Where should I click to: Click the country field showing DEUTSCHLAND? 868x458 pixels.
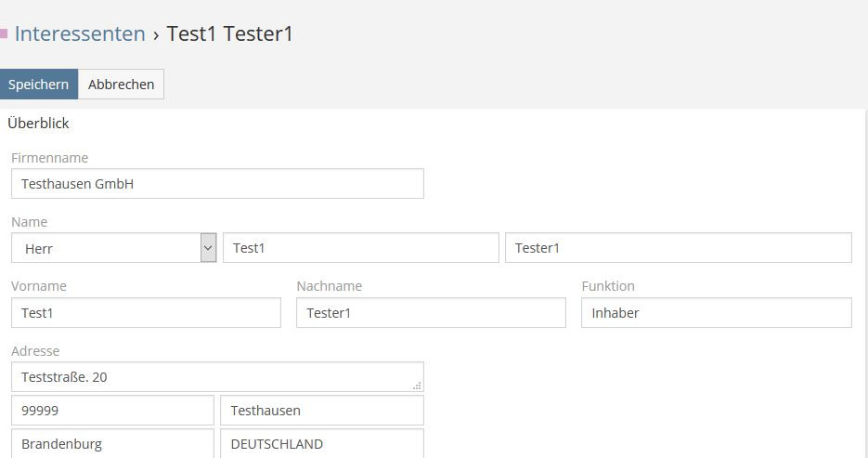tap(321, 443)
